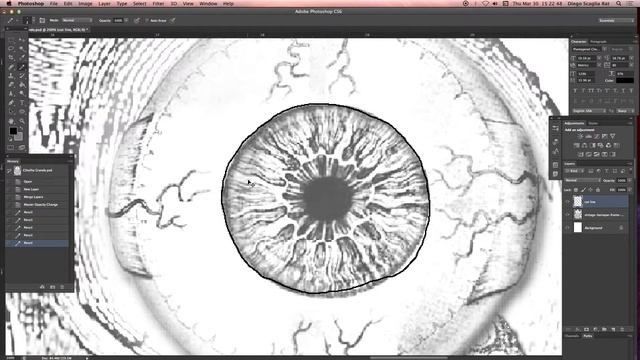
Task: Hide the vintage halftone layer
Action: (567, 215)
